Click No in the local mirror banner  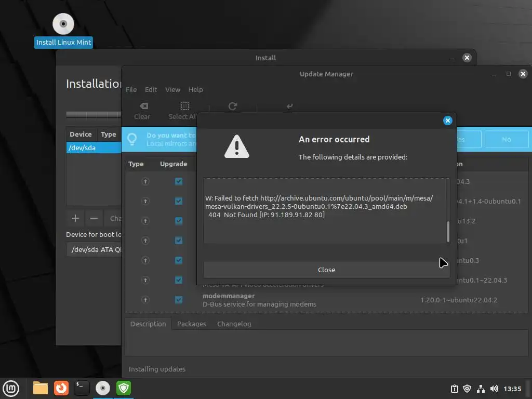(506, 139)
